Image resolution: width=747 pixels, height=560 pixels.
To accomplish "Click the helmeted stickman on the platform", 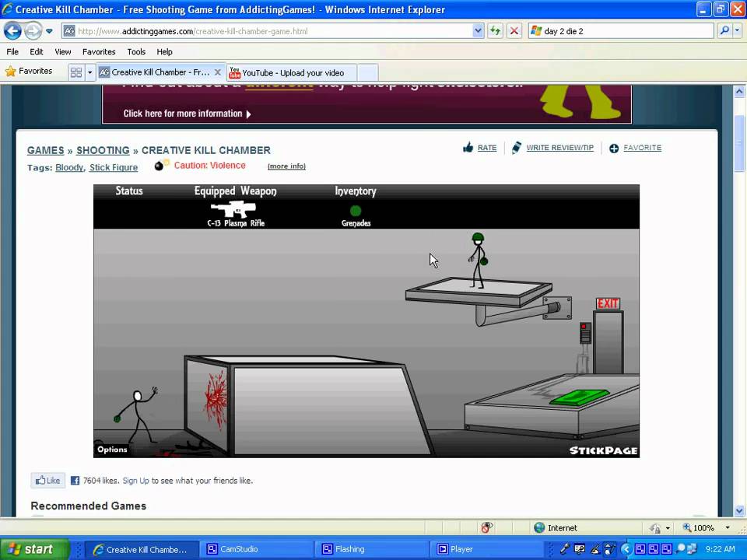I will coord(478,261).
